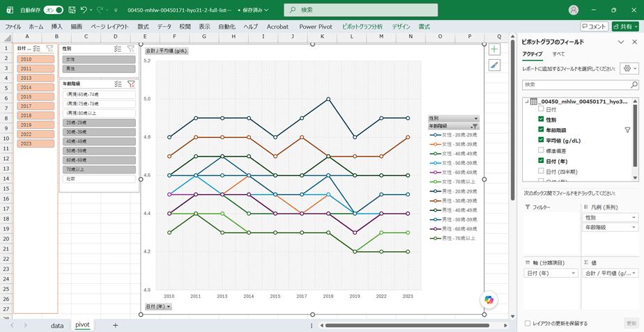Open the chart styles paintbrush button
This screenshot has width=644, height=332.
click(x=495, y=65)
